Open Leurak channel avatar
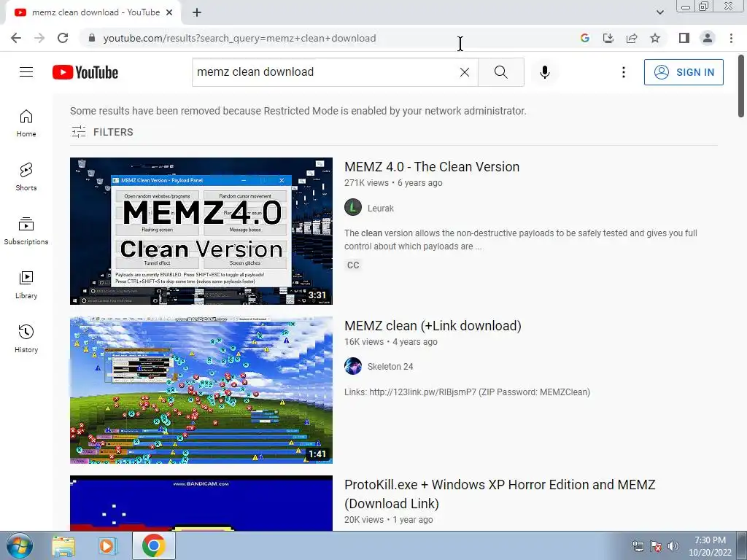Screen dimensions: 747x560 pyautogui.click(x=353, y=208)
